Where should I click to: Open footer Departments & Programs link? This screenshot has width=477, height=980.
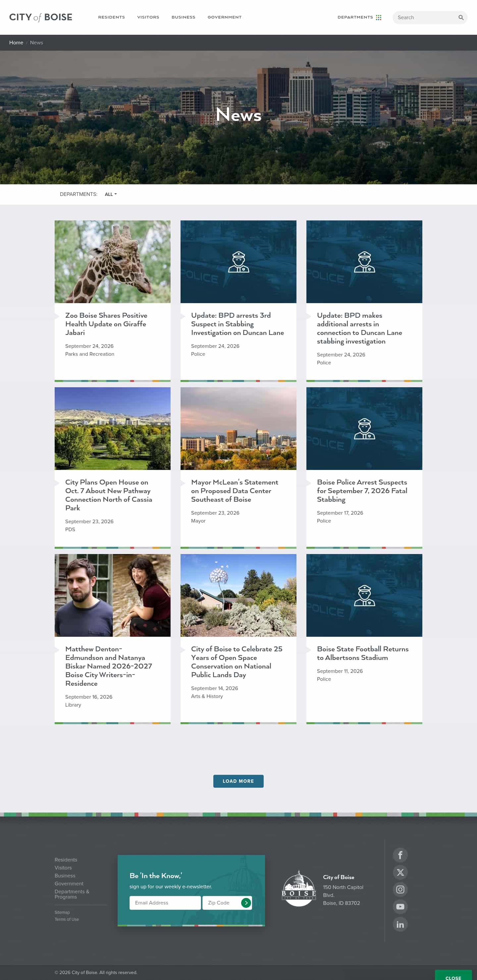click(x=72, y=894)
